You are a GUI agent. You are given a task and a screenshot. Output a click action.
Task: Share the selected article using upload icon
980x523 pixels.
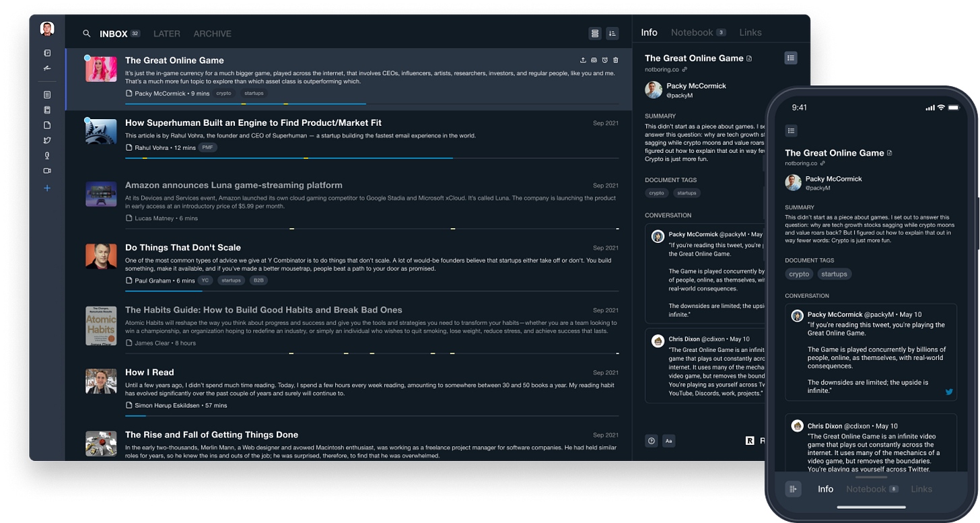583,60
